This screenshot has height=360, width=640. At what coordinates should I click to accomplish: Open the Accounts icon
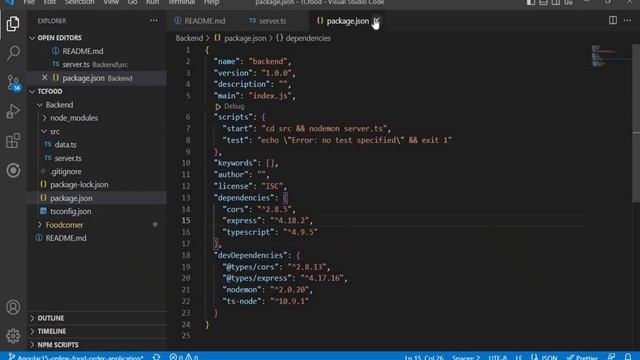[x=13, y=307]
